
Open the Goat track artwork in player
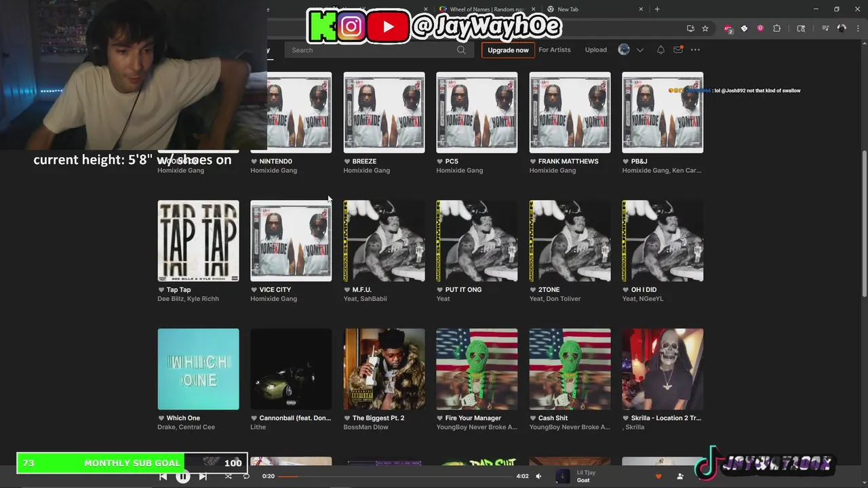pyautogui.click(x=563, y=476)
